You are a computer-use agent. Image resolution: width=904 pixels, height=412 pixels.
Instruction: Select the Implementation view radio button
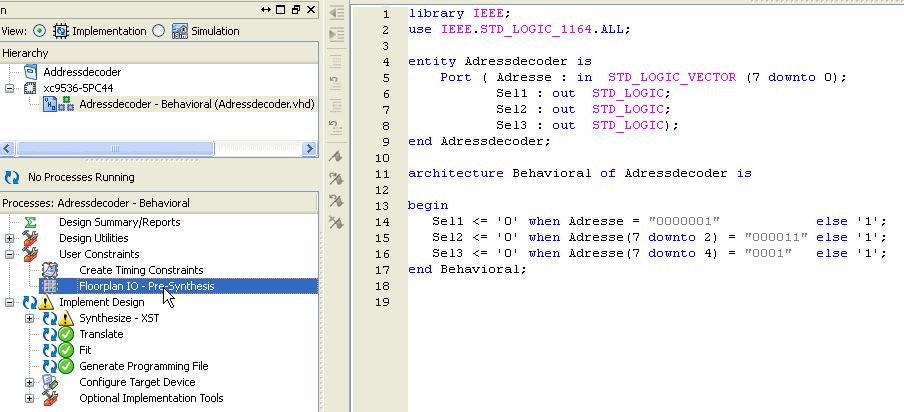click(x=40, y=31)
